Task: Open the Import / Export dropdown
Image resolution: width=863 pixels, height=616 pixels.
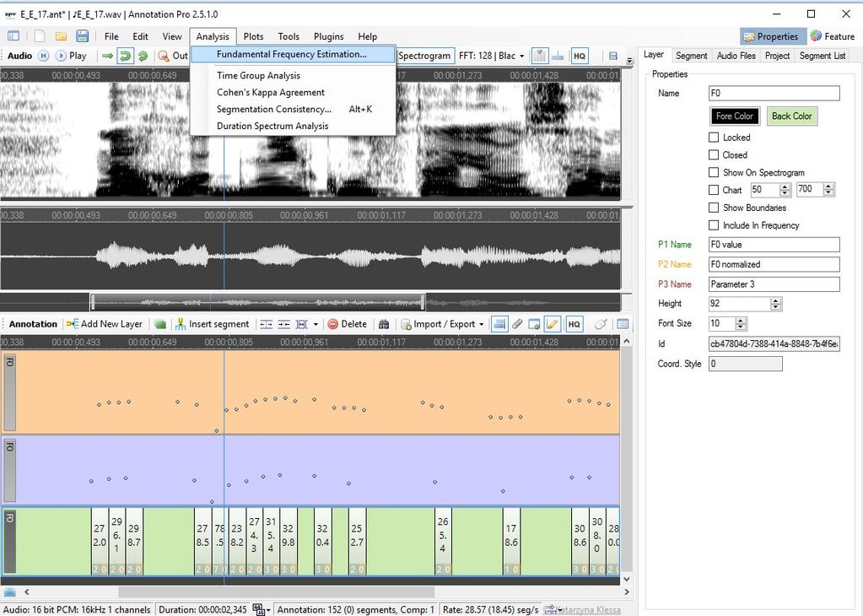Action: point(443,324)
